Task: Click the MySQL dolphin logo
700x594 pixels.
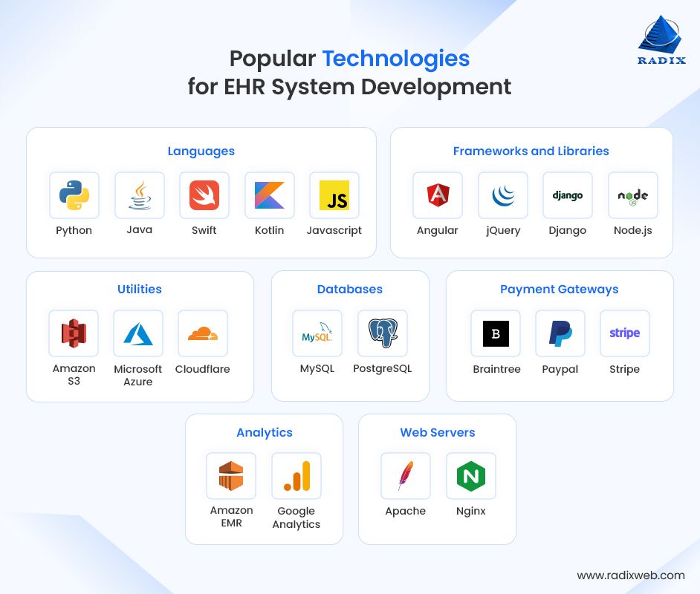Action: pos(317,333)
